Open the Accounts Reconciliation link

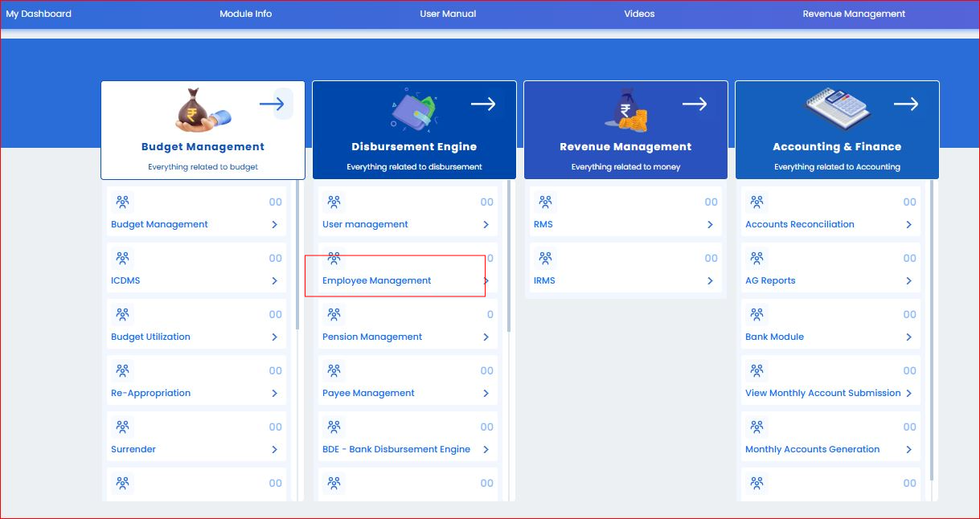tap(800, 224)
